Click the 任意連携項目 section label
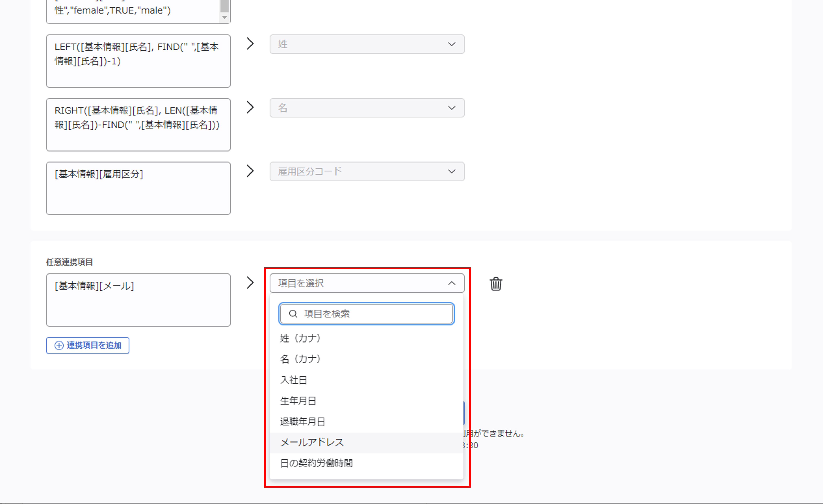This screenshot has width=823, height=504. [70, 262]
